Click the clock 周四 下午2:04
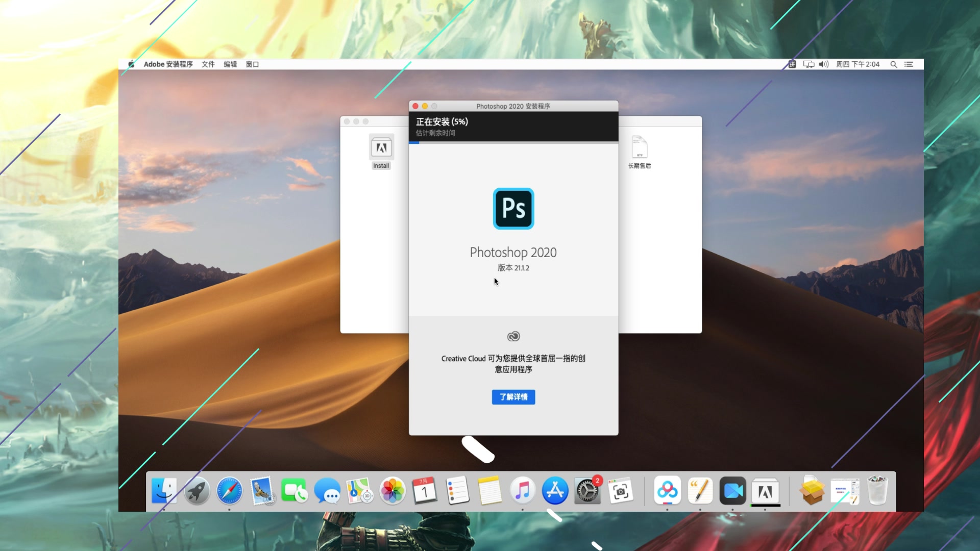 pos(857,64)
